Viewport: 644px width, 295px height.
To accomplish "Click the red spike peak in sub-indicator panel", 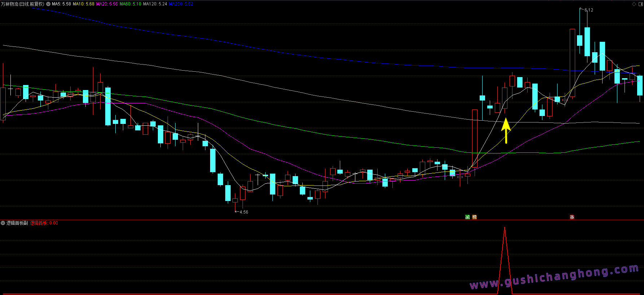I will click(505, 228).
